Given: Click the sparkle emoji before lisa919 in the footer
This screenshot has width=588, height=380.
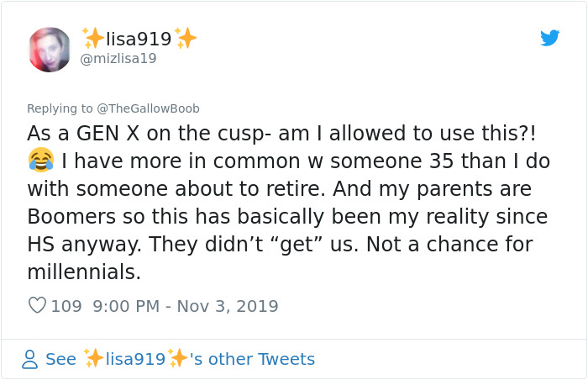Looking at the screenshot, I should [93, 359].
